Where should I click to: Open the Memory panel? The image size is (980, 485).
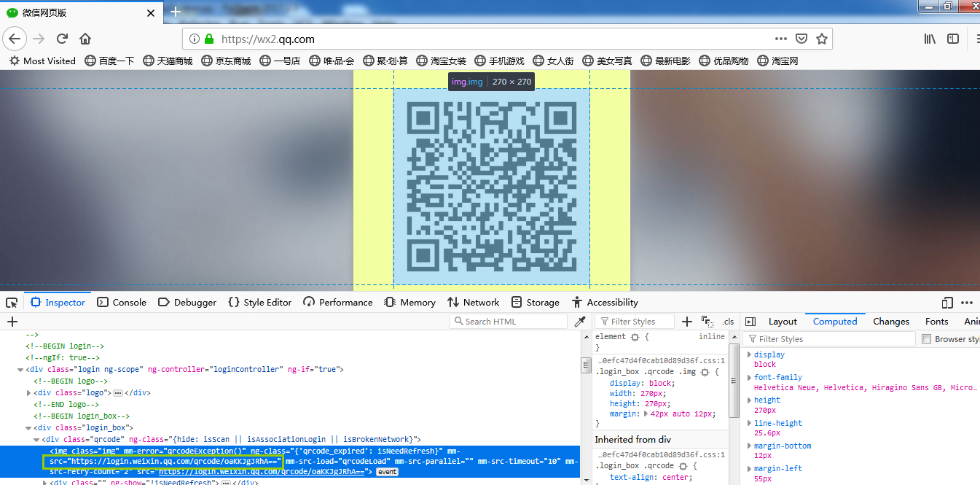click(x=409, y=303)
